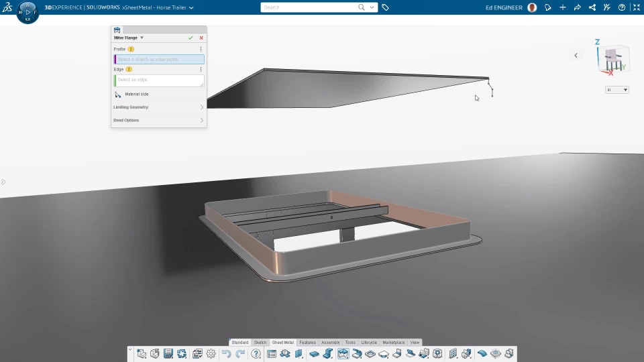Expand Limiting Geometry section
Screen dimensions: 644x362
159,107
